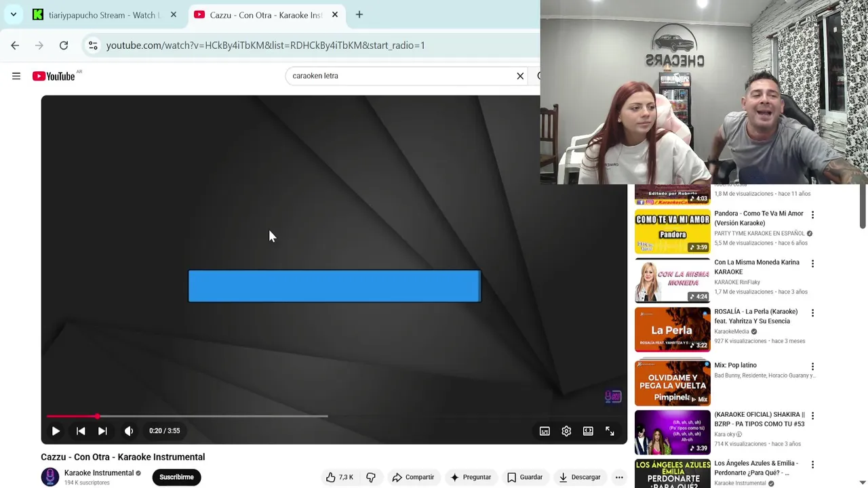Open Los Ángeles Azules Perdonarte thumbnail
The height and width of the screenshot is (488, 868).
pos(673,474)
